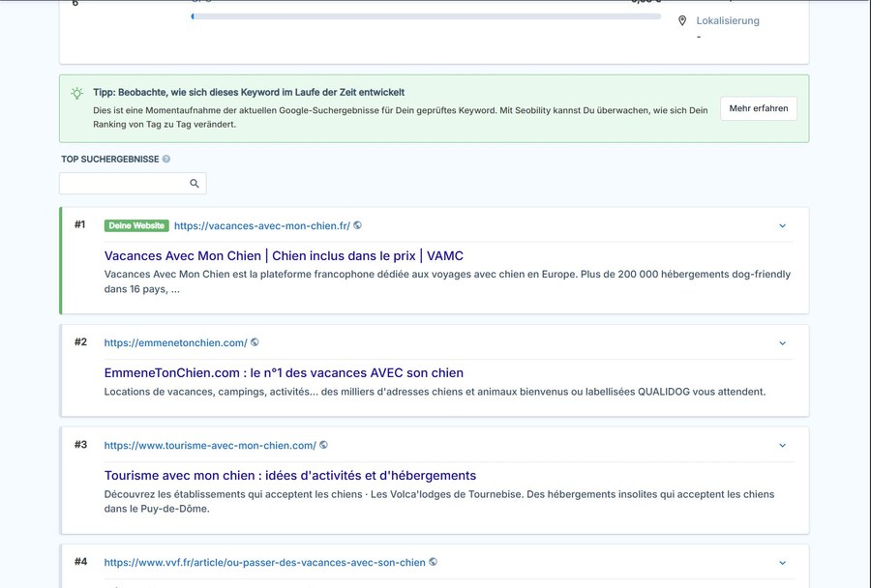Open link https://www.tourisme-avec-mon-chien.com/
This screenshot has height=588, width=871.
pyautogui.click(x=210, y=445)
